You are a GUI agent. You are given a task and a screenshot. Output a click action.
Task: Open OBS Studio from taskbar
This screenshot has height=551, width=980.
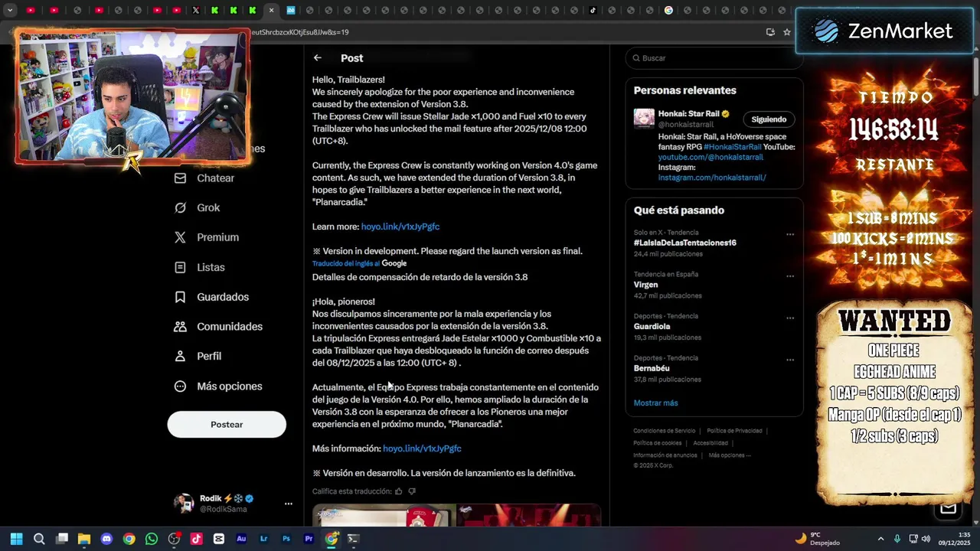[174, 539]
